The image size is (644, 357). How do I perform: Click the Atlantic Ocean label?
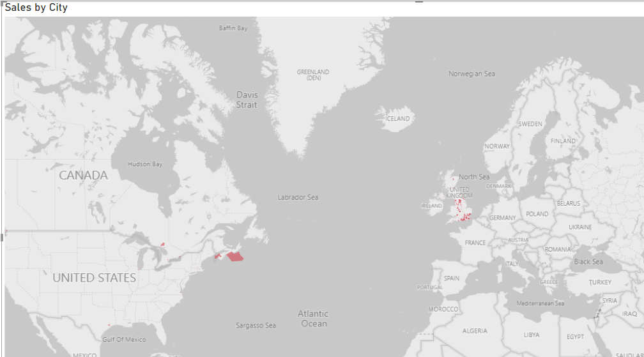pyautogui.click(x=313, y=319)
